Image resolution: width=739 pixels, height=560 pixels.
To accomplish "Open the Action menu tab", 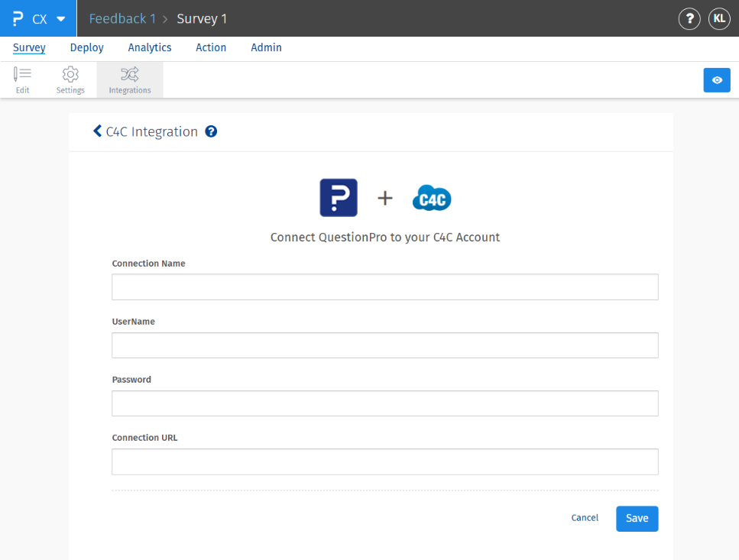I will [x=211, y=47].
